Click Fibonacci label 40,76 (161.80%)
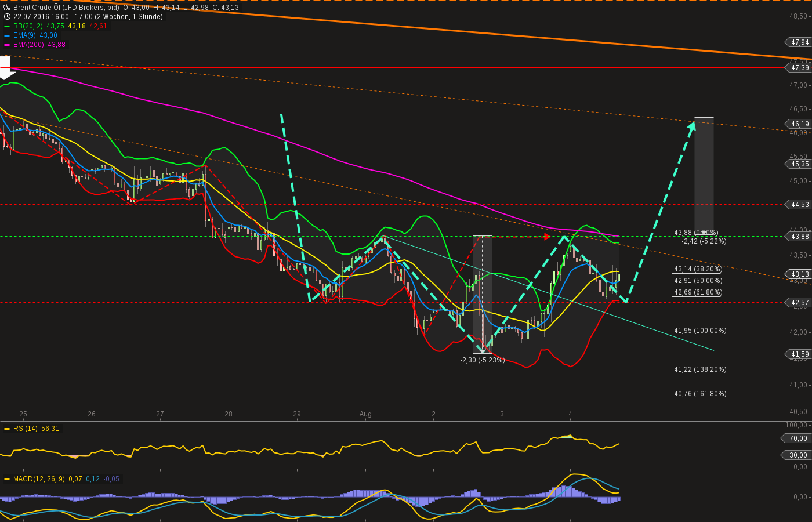The height and width of the screenshot is (522, 812). [700, 394]
